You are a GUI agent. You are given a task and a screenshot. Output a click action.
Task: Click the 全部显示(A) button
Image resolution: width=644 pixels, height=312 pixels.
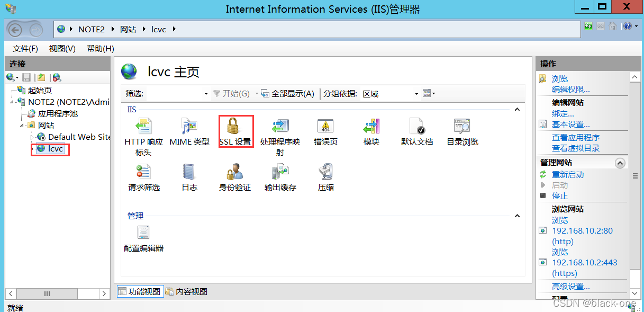[288, 94]
